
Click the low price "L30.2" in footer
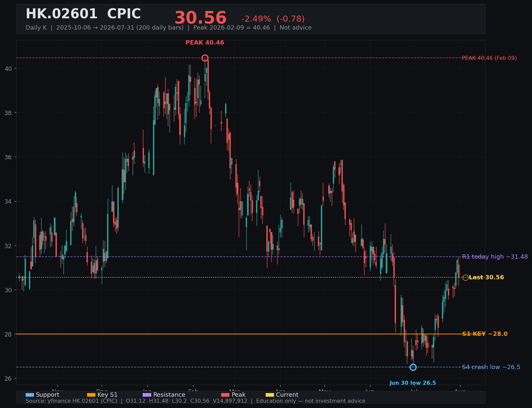(179, 401)
